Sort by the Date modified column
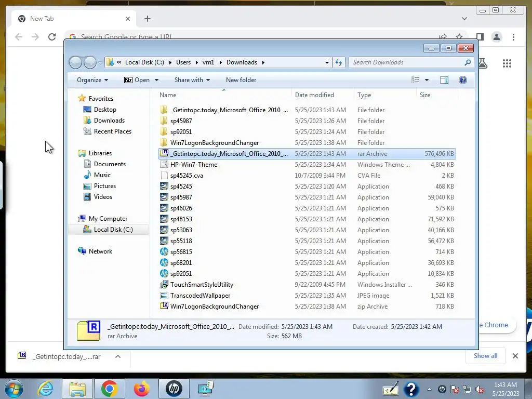Image resolution: width=532 pixels, height=399 pixels. [x=322, y=95]
